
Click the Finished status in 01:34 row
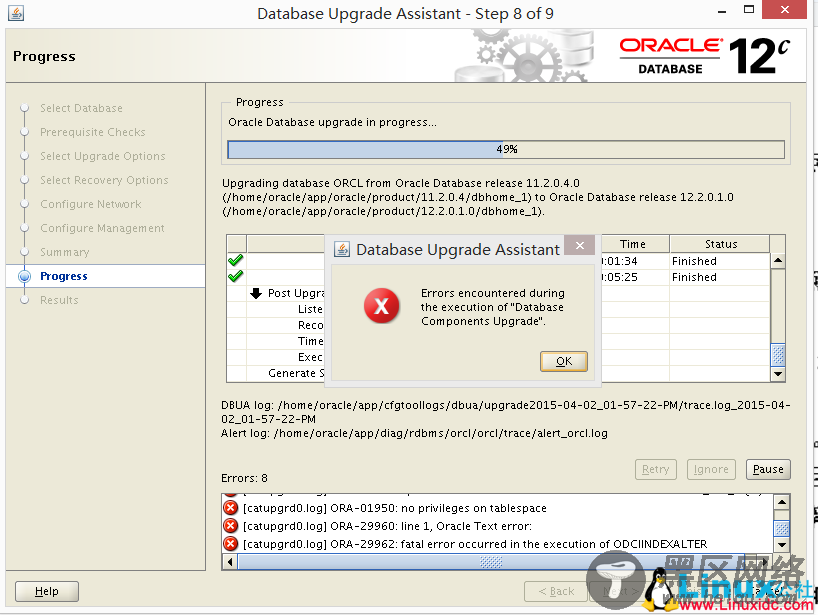[x=694, y=261]
